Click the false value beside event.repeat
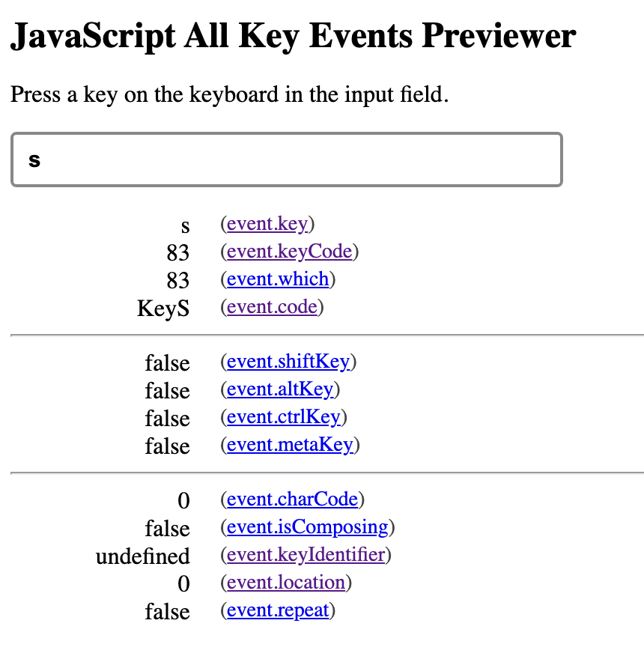This screenshot has height=668, width=644. pos(167,612)
